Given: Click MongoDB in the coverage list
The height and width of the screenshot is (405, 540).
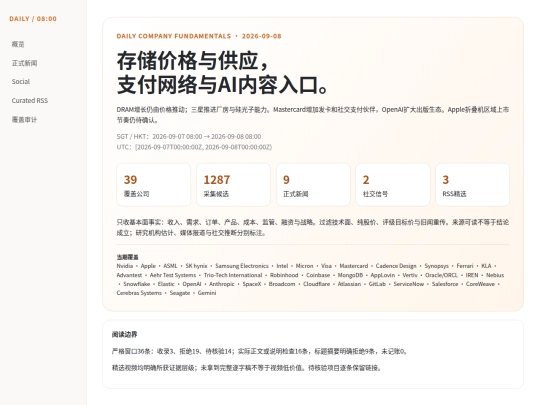Looking at the screenshot, I should 350,275.
